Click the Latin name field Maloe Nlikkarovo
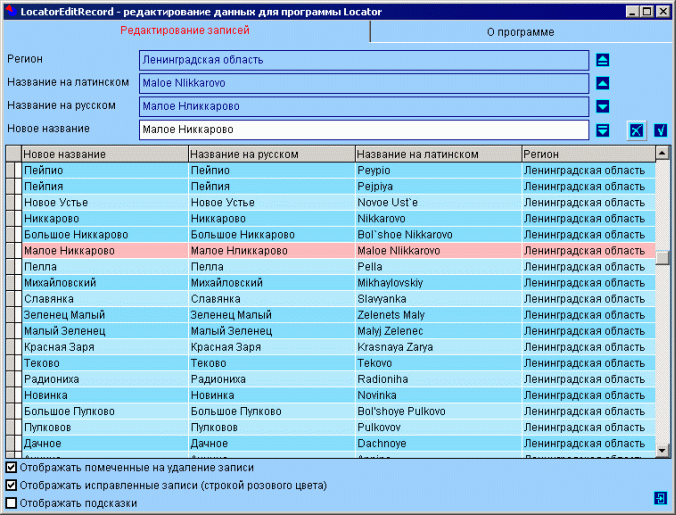 click(x=364, y=83)
